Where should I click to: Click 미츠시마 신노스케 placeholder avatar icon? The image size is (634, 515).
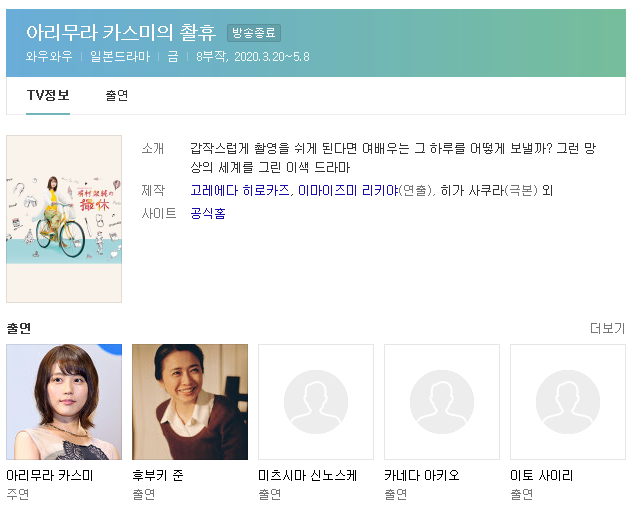316,402
